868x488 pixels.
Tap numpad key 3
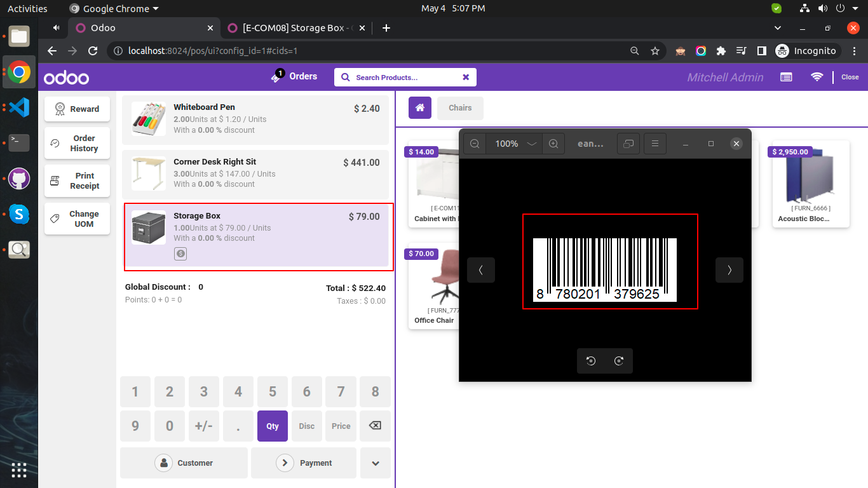click(204, 392)
